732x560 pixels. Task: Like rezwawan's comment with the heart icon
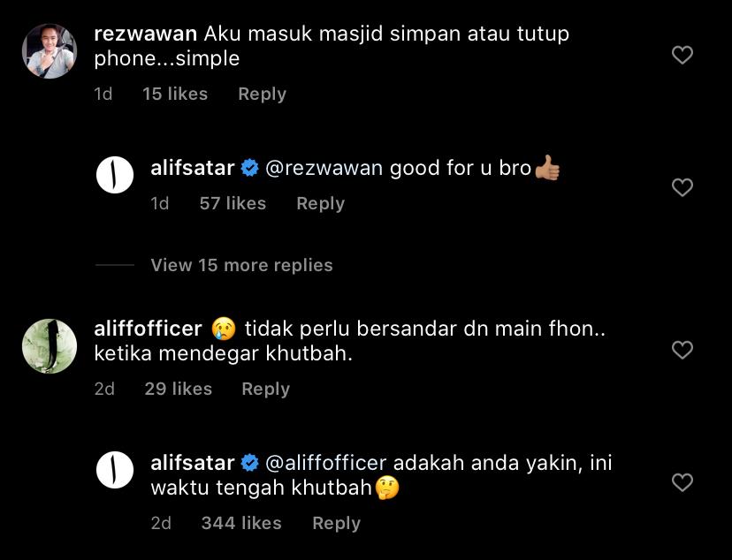click(682, 55)
